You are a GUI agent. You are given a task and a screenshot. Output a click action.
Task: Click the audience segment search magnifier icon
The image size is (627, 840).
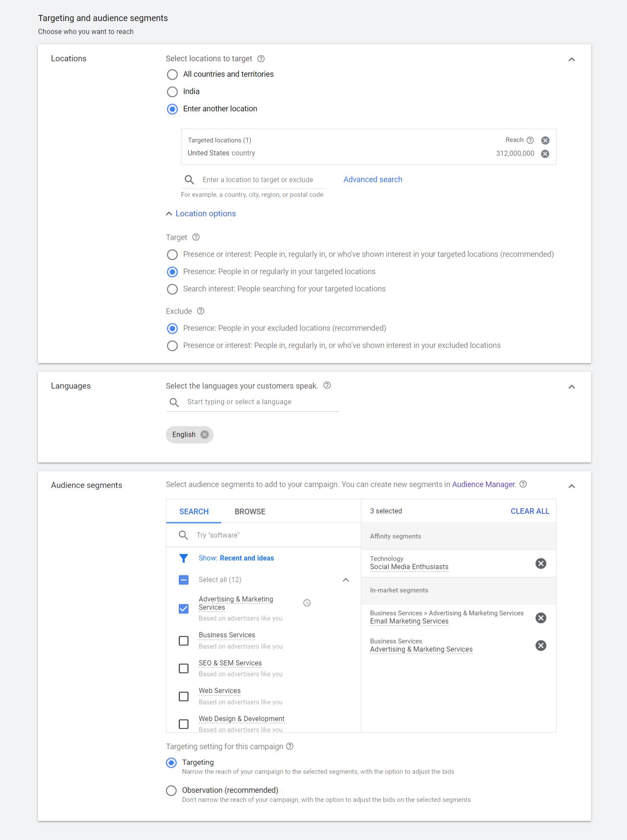(183, 535)
